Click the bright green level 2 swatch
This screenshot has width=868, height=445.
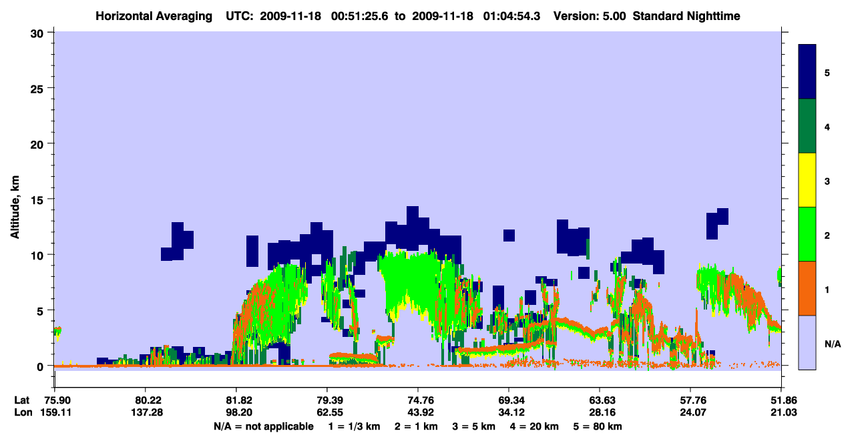(808, 234)
